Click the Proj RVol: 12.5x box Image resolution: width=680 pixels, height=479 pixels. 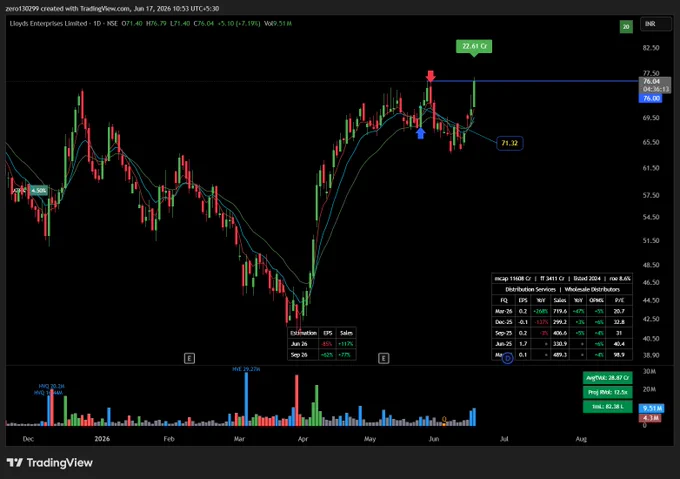click(607, 392)
